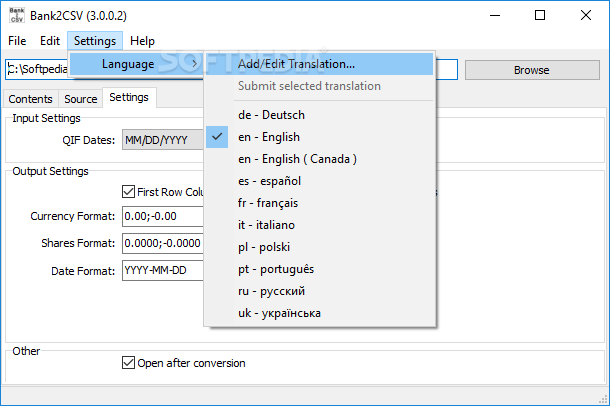The width and height of the screenshot is (610, 406).
Task: Select de - Deutsch language
Action: coord(319,115)
